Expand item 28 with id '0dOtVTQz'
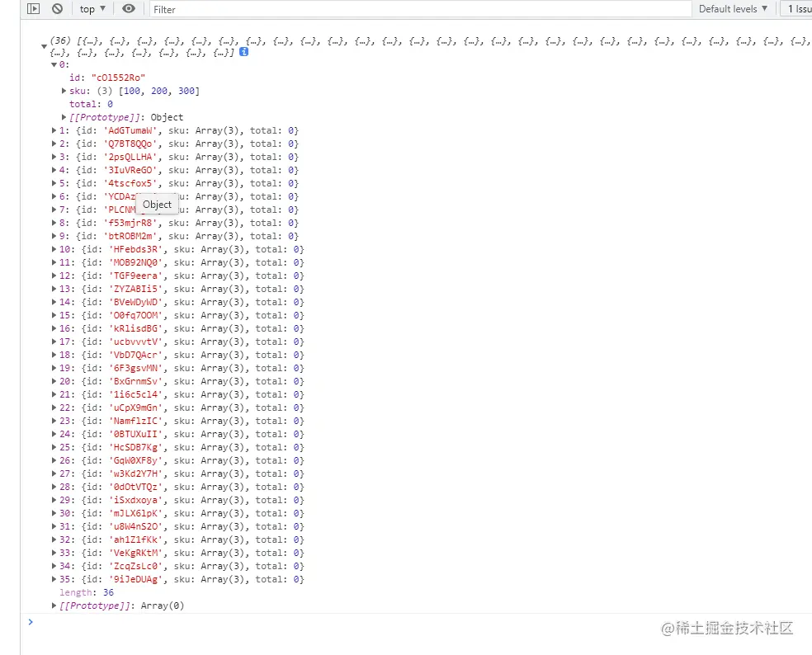Image resolution: width=812 pixels, height=655 pixels. click(x=54, y=487)
